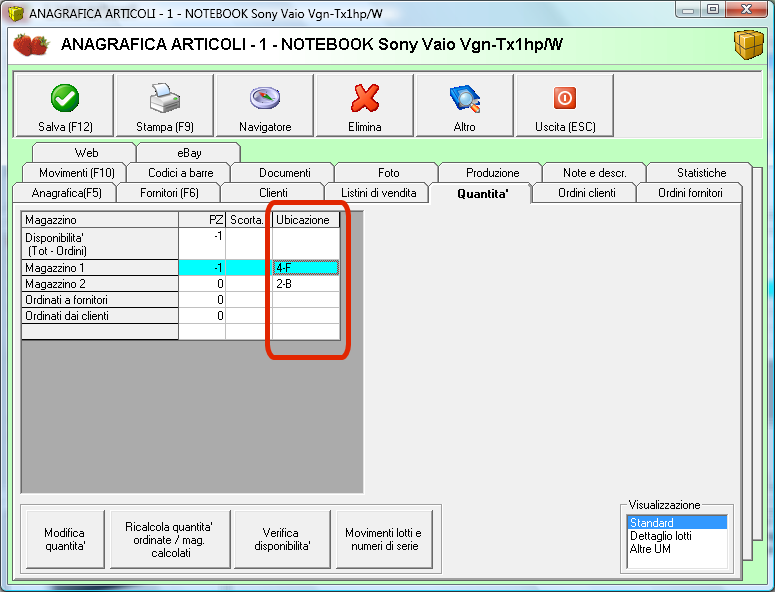The height and width of the screenshot is (592, 775).
Task: Click the title bar application icon
Action: click(x=16, y=13)
